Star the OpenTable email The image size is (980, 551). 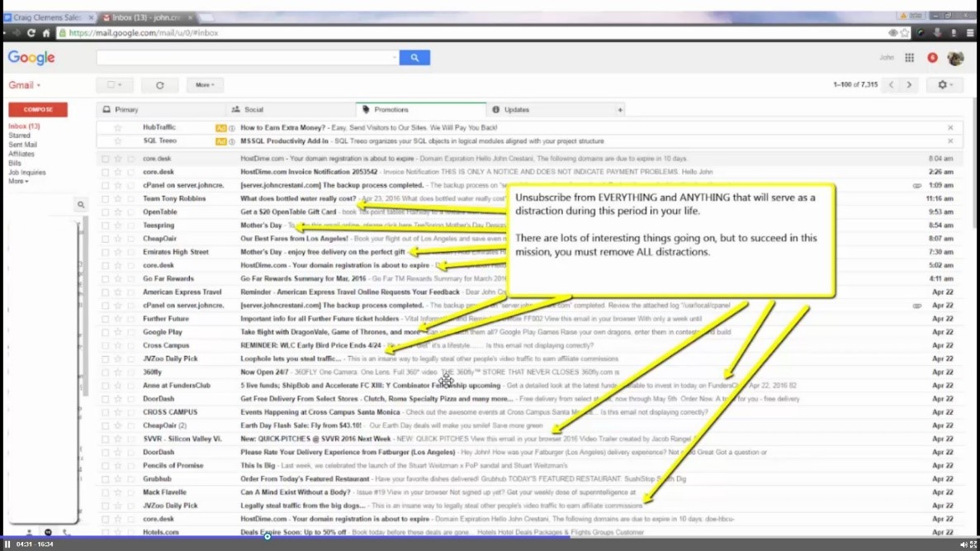coord(117,212)
